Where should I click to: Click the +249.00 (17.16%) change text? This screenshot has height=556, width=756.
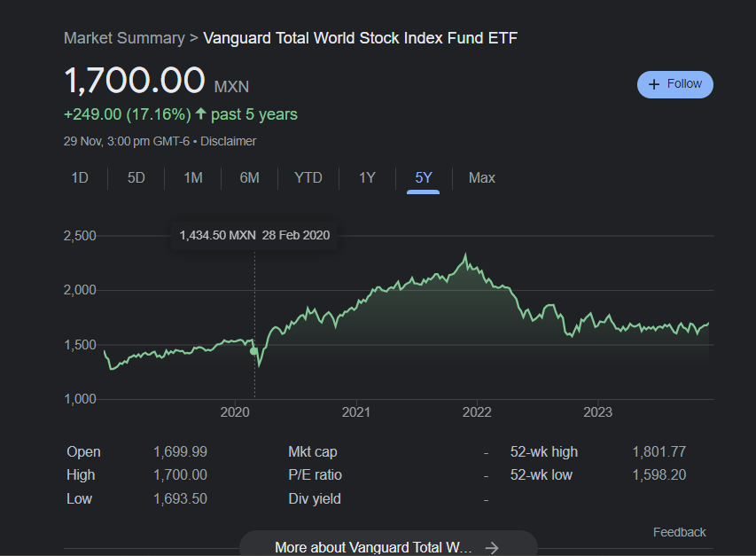[128, 114]
